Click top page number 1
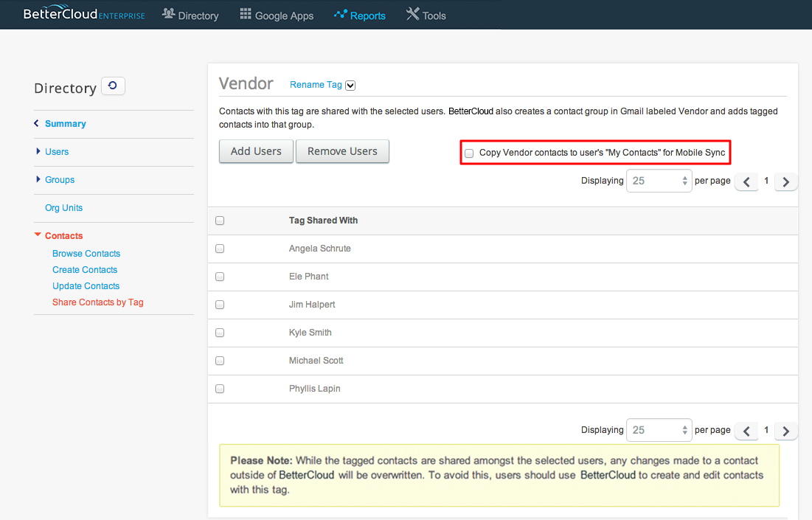This screenshot has height=520, width=812. pyautogui.click(x=766, y=181)
